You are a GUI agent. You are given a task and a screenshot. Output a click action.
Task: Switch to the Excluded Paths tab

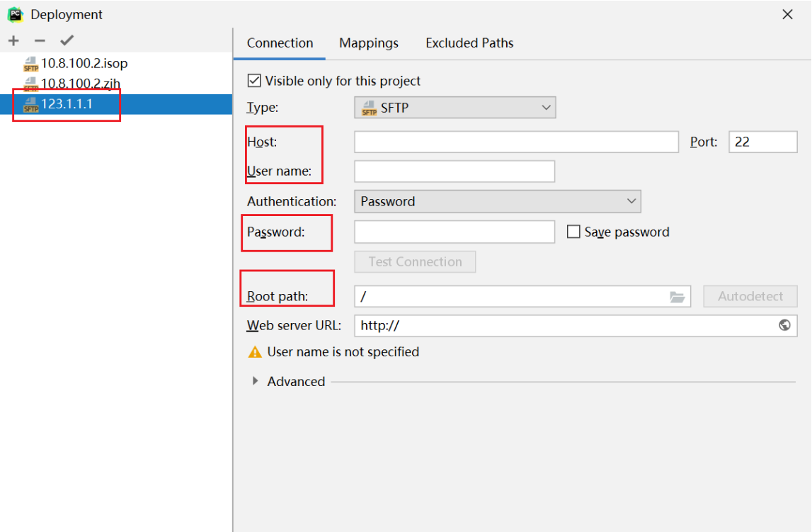point(469,43)
